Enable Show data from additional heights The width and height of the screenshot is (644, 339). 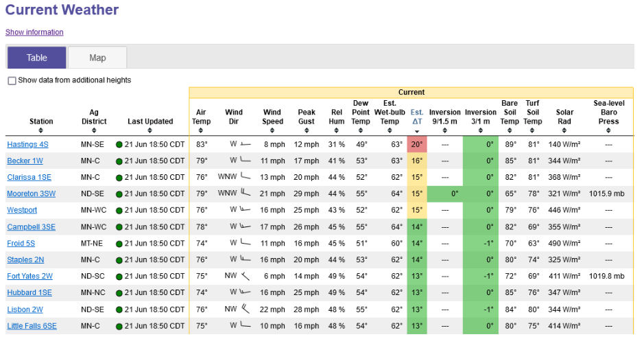[x=12, y=81]
